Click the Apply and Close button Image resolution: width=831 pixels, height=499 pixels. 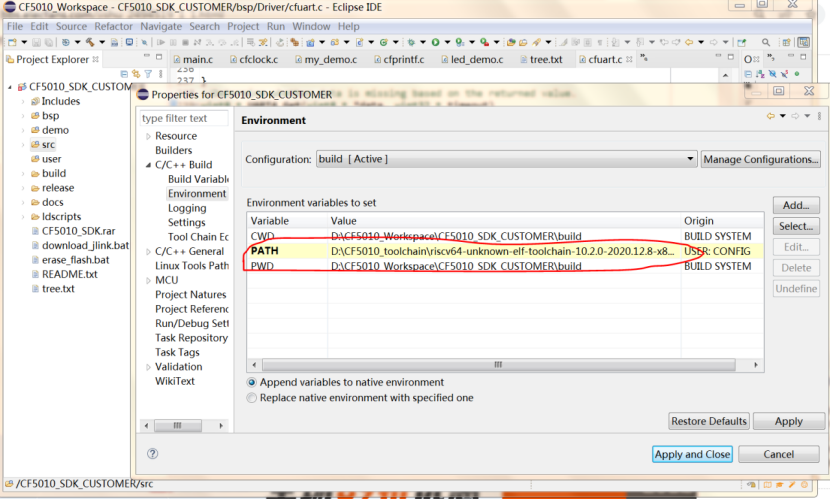(692, 454)
